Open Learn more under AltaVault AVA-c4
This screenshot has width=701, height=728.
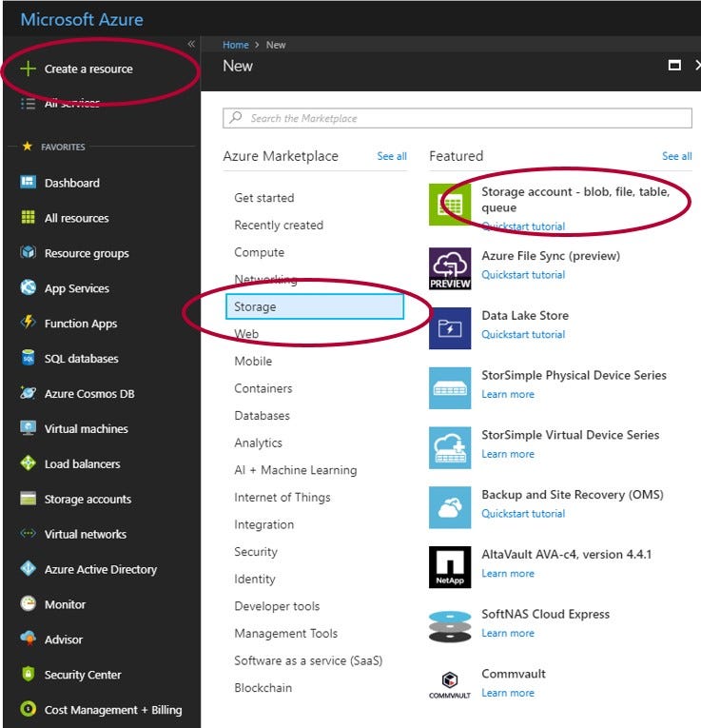508,574
